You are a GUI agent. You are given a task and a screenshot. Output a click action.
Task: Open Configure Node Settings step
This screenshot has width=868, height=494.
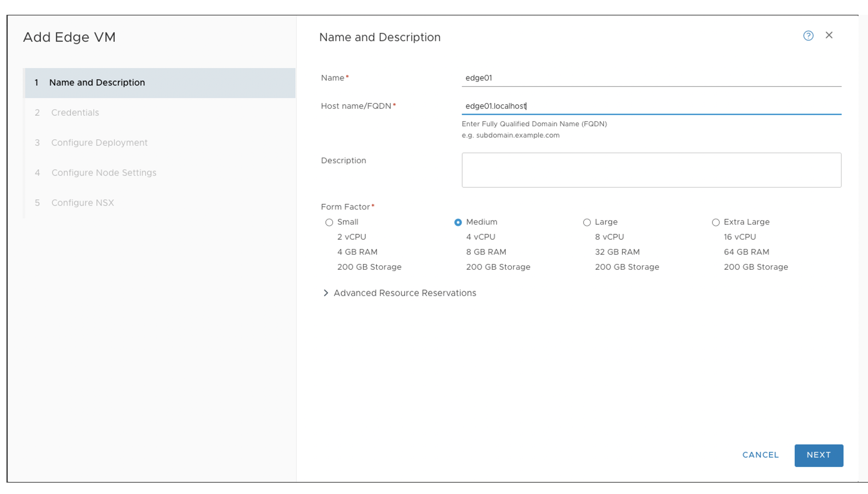pos(104,173)
